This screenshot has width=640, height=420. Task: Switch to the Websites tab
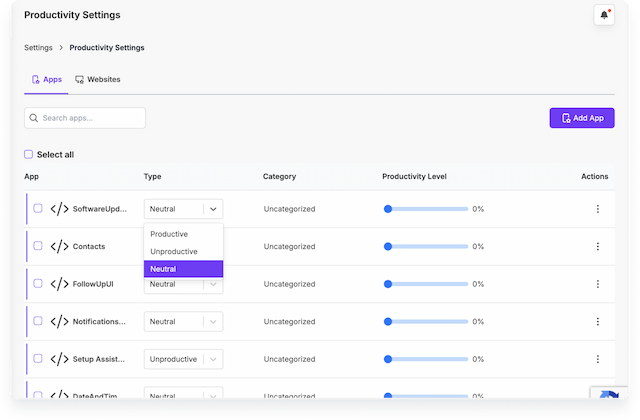tap(98, 79)
